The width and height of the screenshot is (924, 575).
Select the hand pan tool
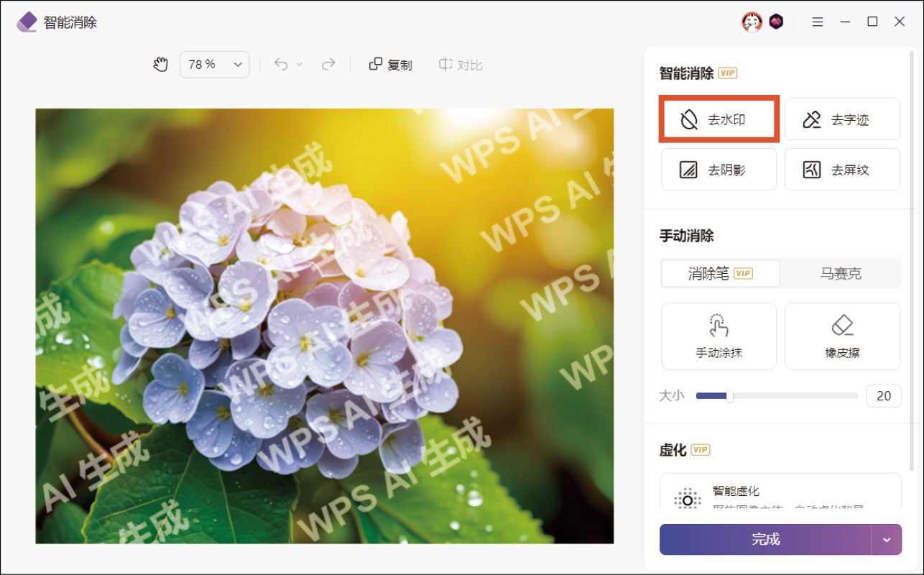pyautogui.click(x=160, y=65)
